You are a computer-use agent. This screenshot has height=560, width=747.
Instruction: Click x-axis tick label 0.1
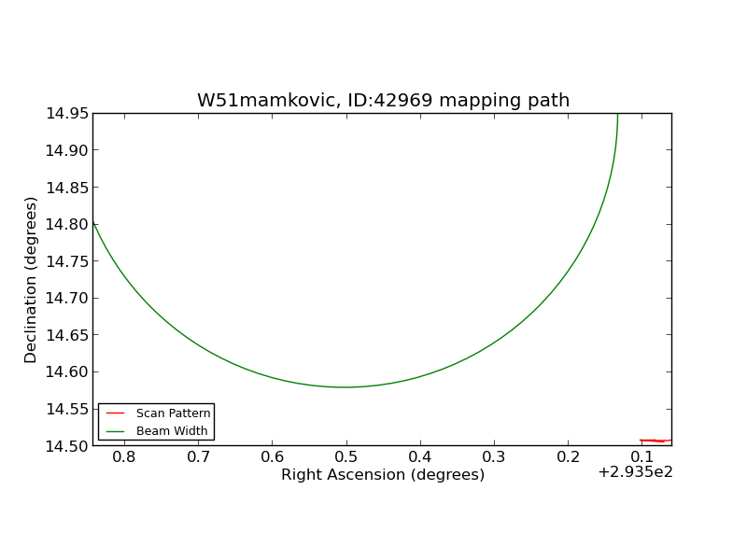pyautogui.click(x=641, y=457)
